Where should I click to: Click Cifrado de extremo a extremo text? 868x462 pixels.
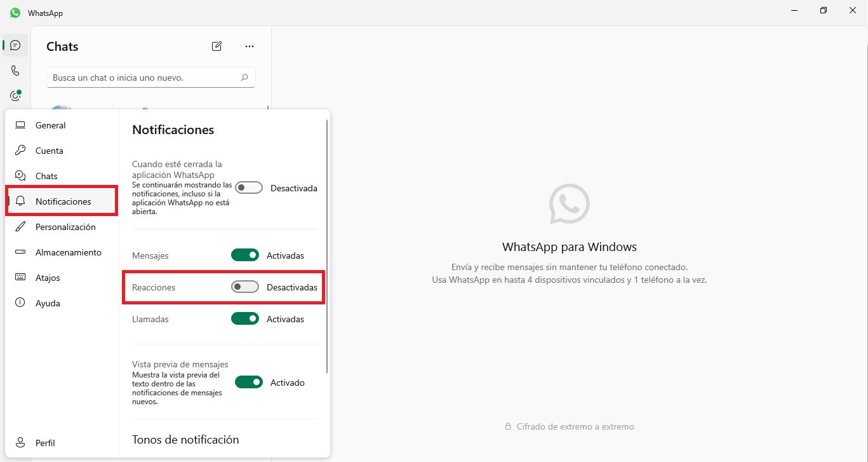coord(575,427)
